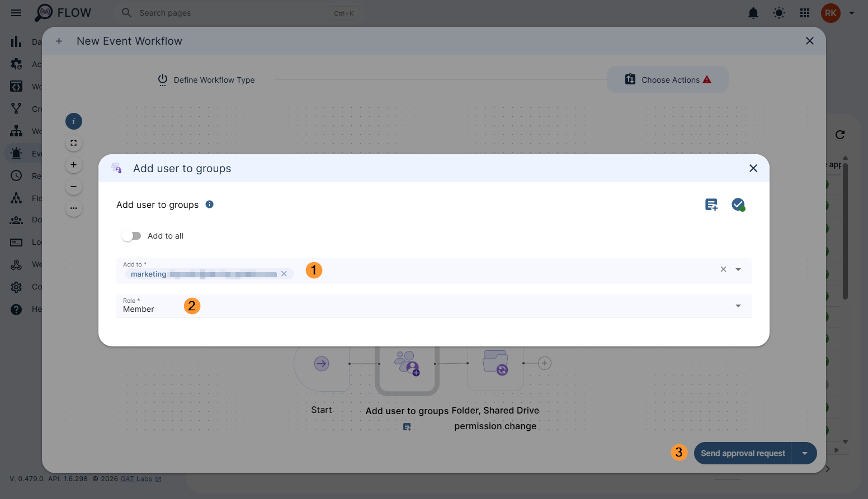
Task: Toggle the light/dark theme icon
Action: pyautogui.click(x=779, y=13)
